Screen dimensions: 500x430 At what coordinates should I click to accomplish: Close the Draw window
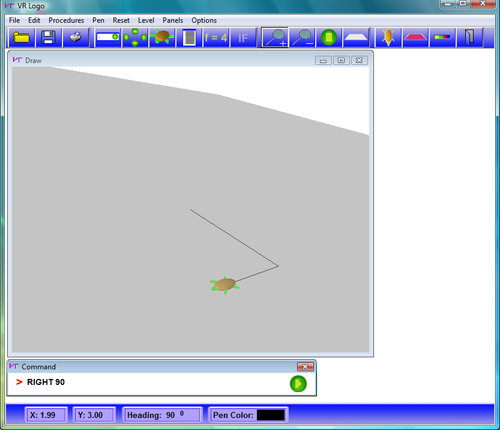click(359, 60)
